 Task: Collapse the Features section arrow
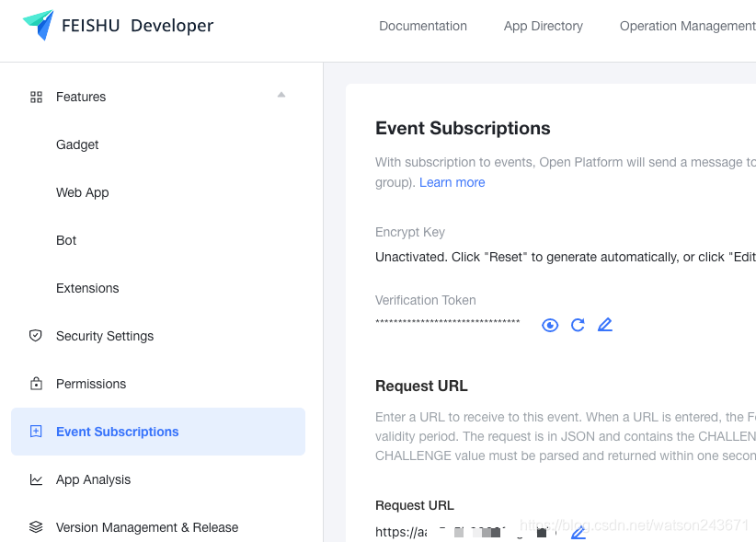point(281,95)
